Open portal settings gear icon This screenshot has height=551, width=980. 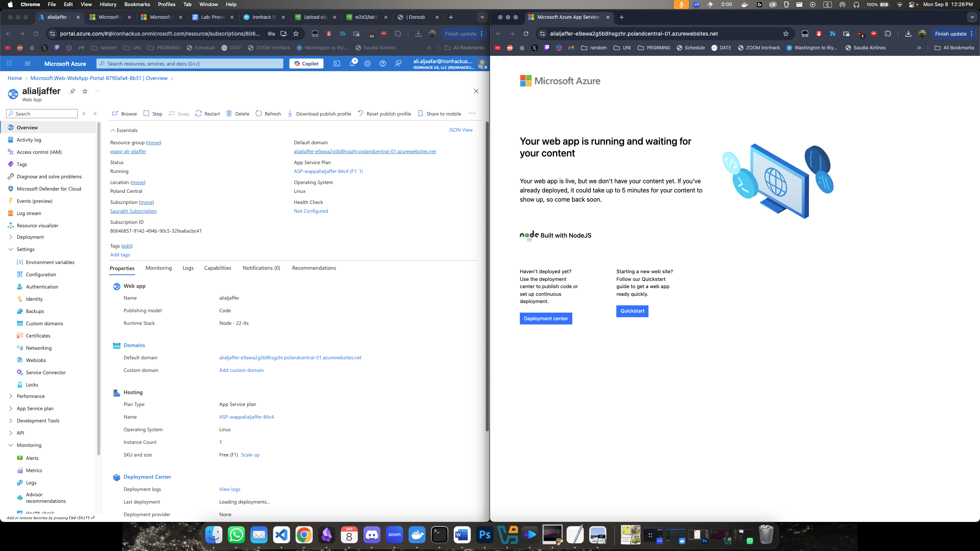pos(367,64)
